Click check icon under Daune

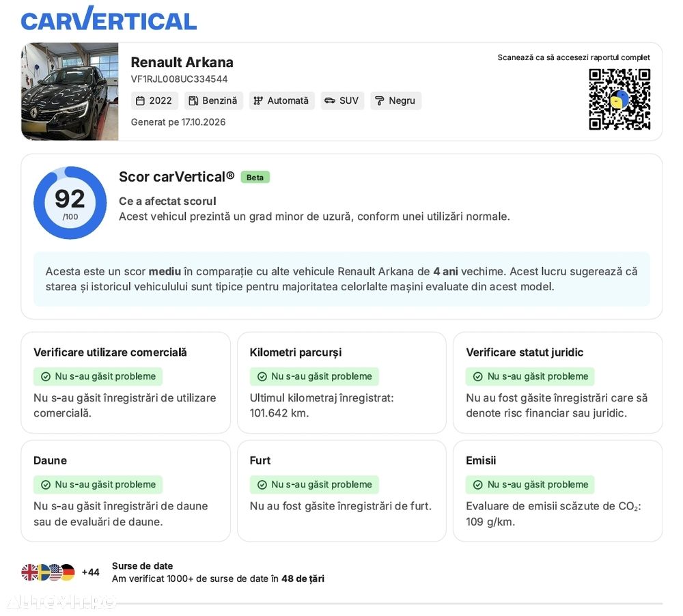46,485
